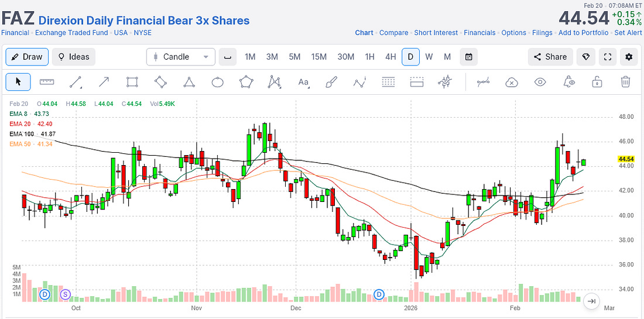
Task: Switch to 5M timeframe
Action: click(x=294, y=57)
